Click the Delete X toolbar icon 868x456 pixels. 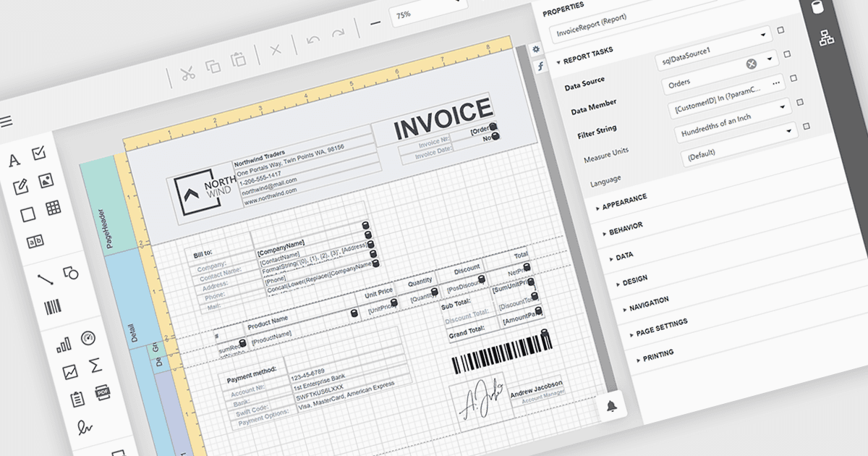click(275, 49)
